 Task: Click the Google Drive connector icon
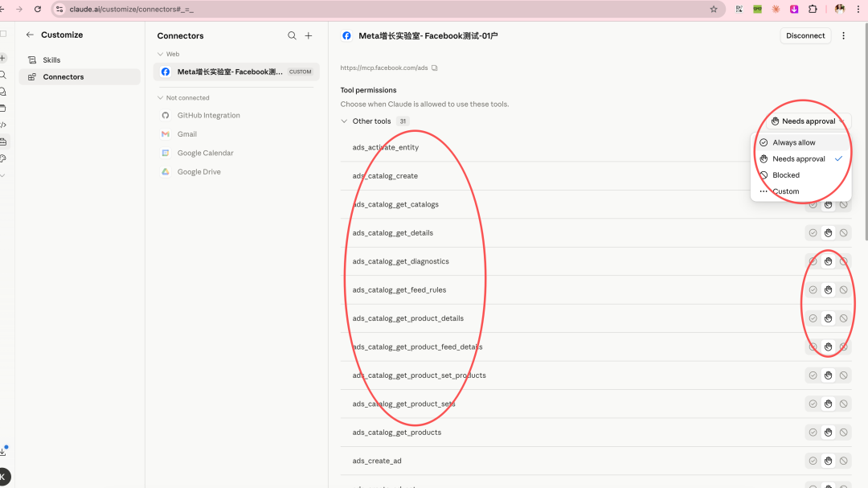coord(165,172)
